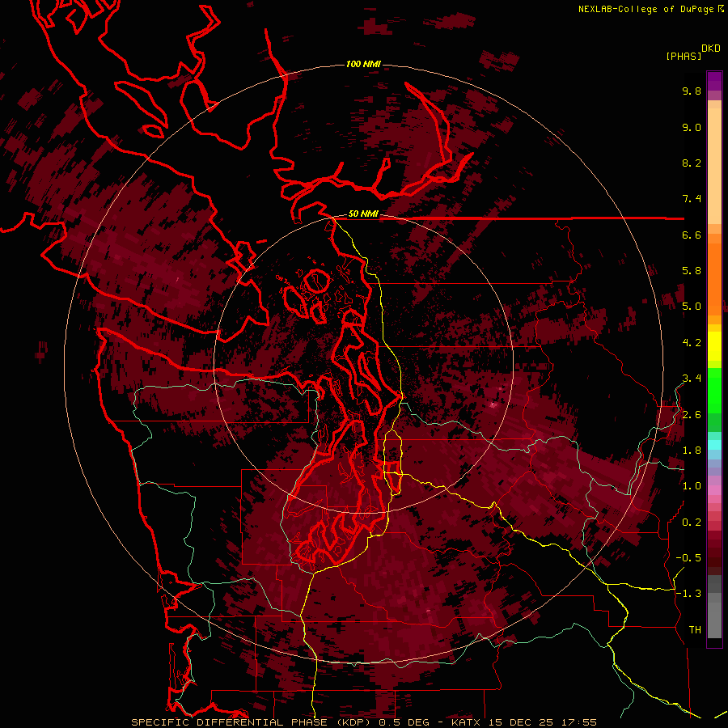Click the purple top swatch of color bar

pos(714,81)
